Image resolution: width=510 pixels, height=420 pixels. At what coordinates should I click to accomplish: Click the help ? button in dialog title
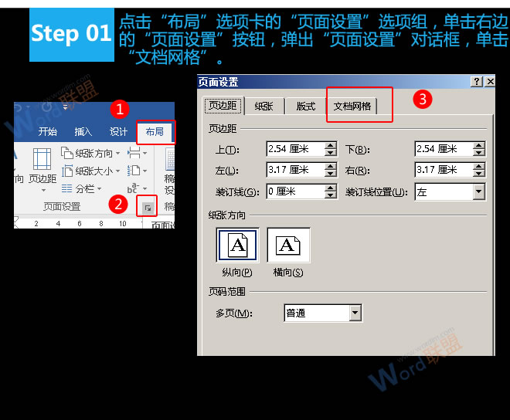tap(477, 82)
